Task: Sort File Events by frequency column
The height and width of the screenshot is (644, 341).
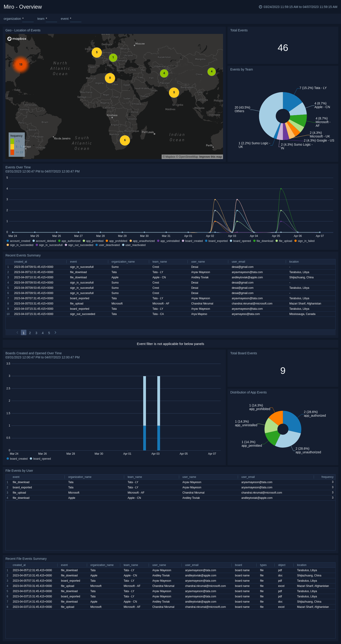Action: coord(327,477)
